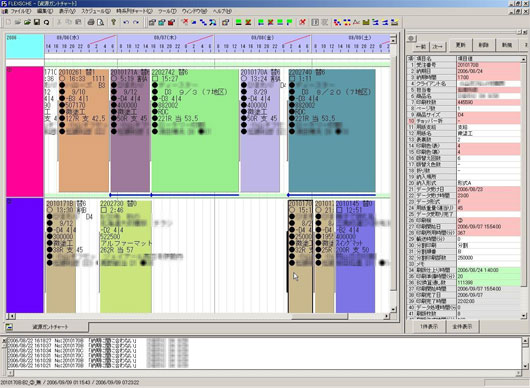530x388 pixels.
Task: Click the 更新 update button
Action: [x=460, y=45]
